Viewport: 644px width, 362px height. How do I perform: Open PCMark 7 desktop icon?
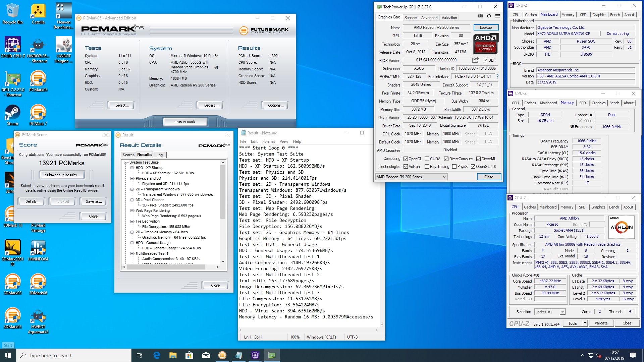tap(38, 115)
